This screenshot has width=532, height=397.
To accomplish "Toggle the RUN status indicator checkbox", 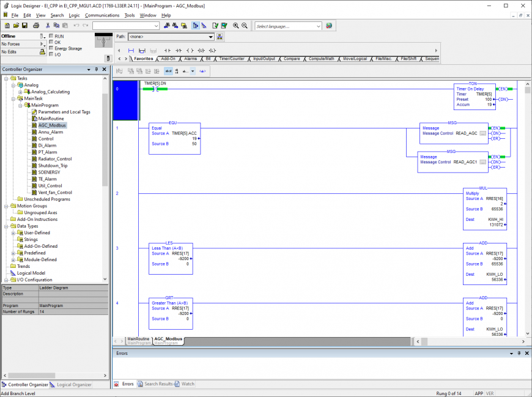I will point(51,36).
